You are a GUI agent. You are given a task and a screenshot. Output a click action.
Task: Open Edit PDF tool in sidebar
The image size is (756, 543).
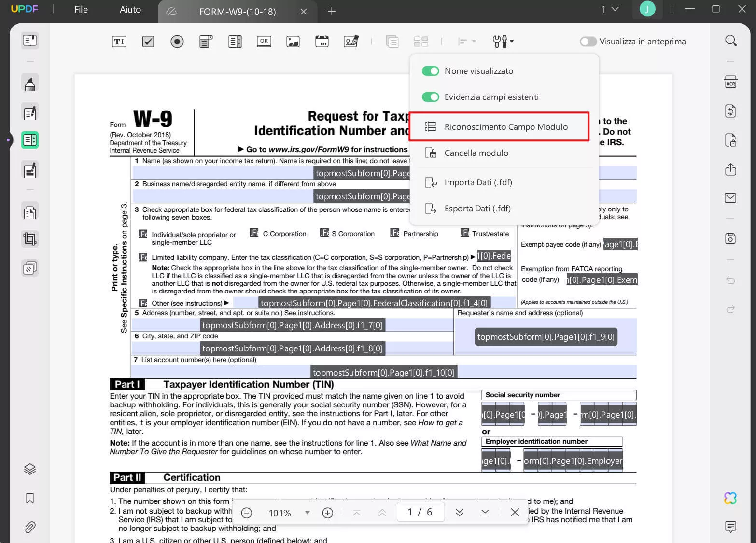coord(30,112)
